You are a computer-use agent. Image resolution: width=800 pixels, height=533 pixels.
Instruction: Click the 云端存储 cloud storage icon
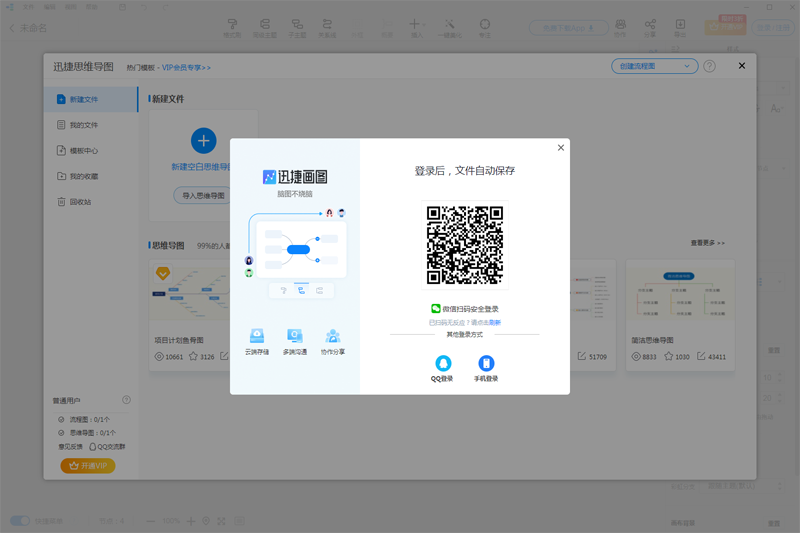coord(257,336)
